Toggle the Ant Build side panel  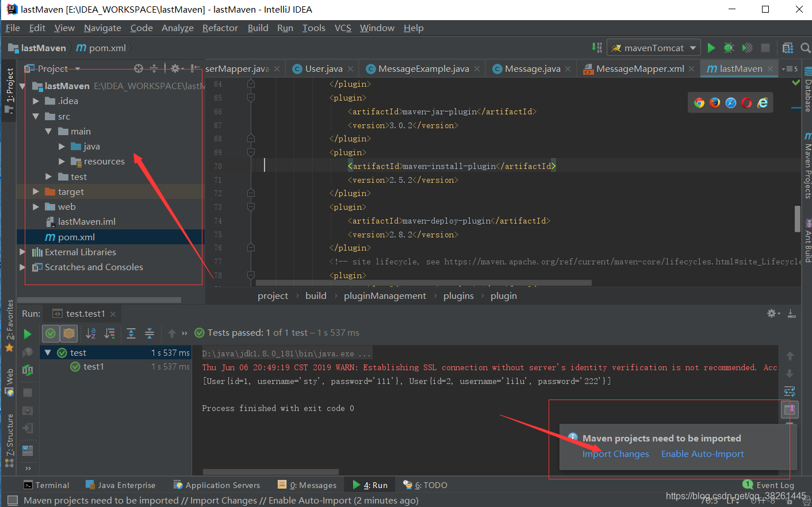(807, 240)
